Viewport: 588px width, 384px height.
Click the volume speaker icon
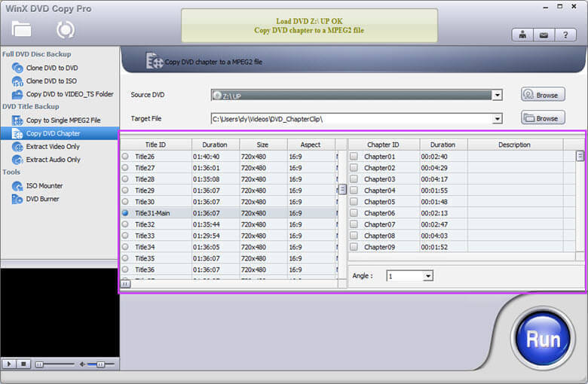pyautogui.click(x=82, y=364)
